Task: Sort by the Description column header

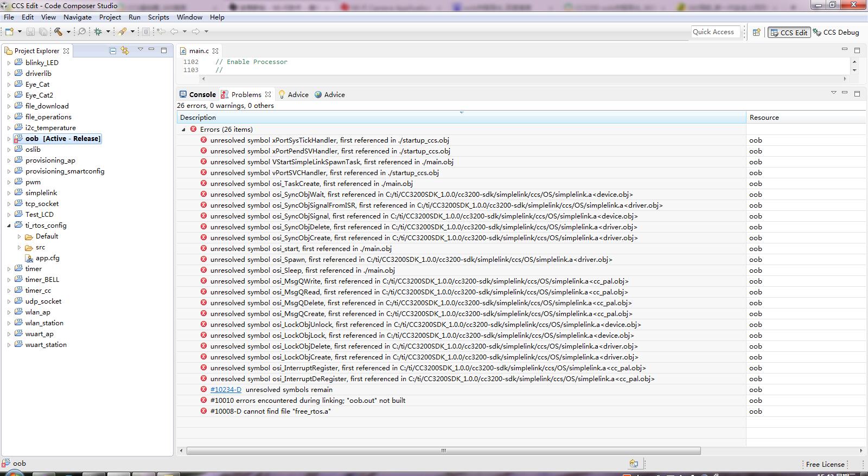Action: click(x=461, y=117)
